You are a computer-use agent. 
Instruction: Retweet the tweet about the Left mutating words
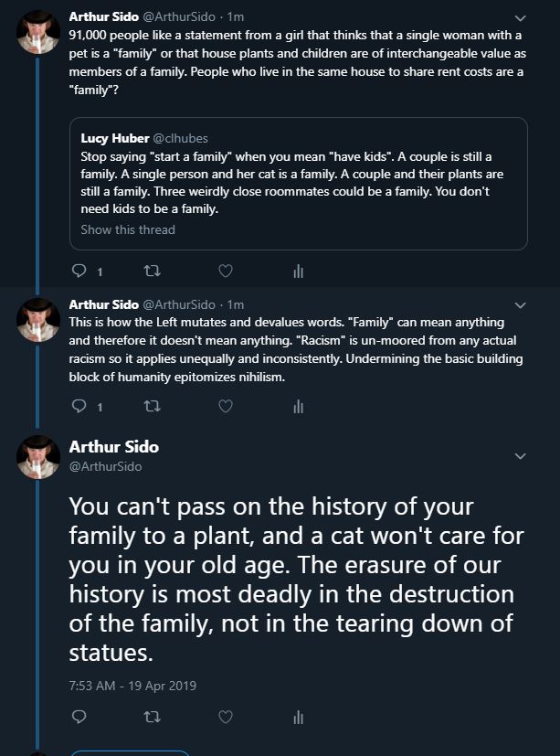152,406
